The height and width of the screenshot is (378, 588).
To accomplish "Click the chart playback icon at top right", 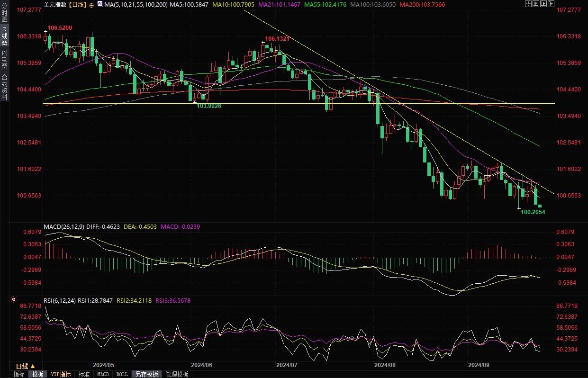I will [543, 4].
